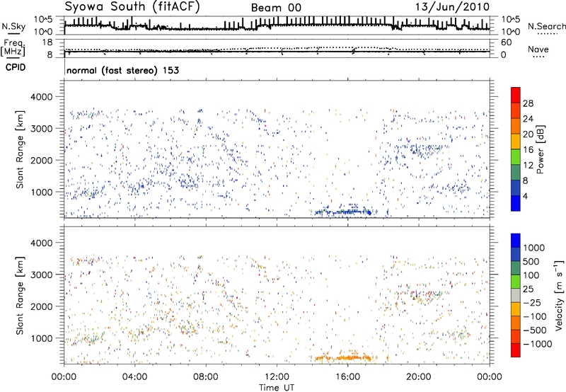Image resolution: width=566 pixels, height=392 pixels.
Task: Click the '04:00' time tick label
Action: (x=134, y=376)
